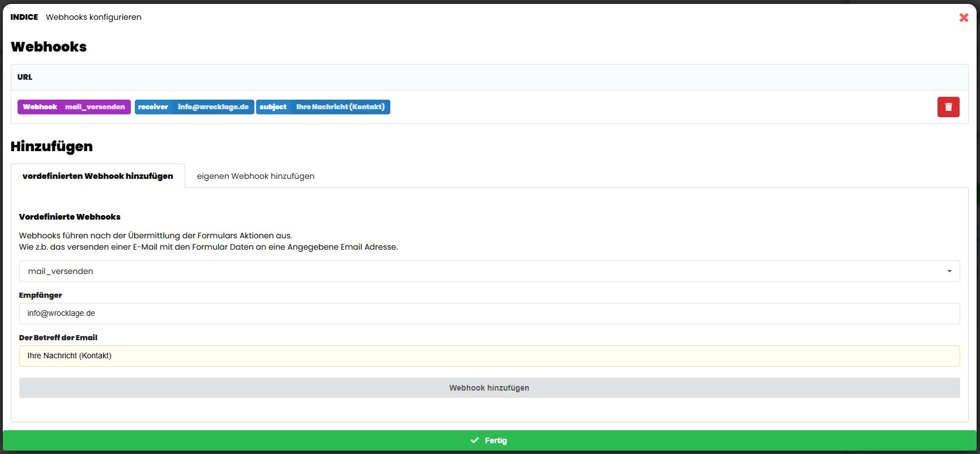980x454 pixels.
Task: Open 'vordefinierten Webhook hinzufügen' tab
Action: tap(98, 176)
